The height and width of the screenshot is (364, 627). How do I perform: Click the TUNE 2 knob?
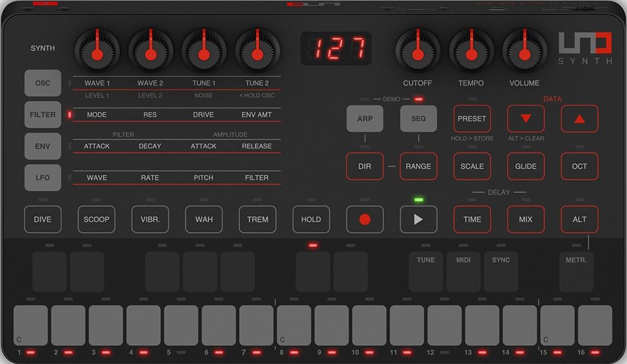[257, 51]
